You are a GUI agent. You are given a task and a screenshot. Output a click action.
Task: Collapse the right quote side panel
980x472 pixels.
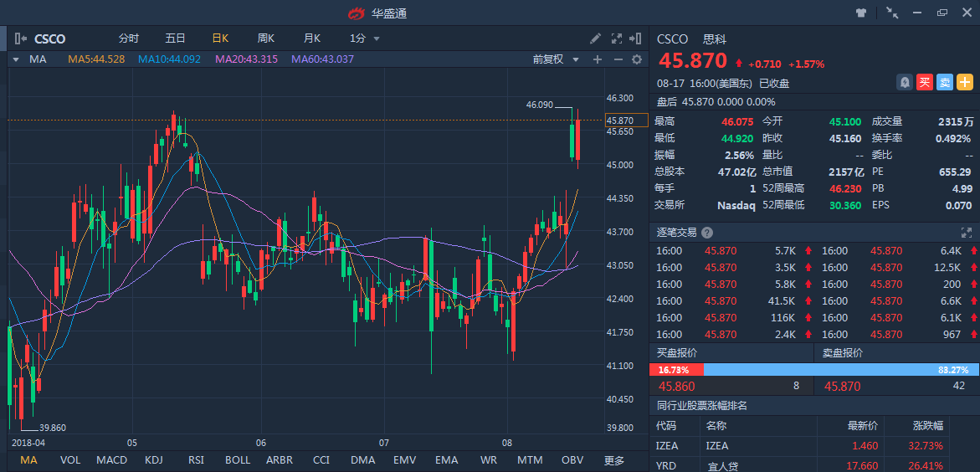tap(638, 38)
